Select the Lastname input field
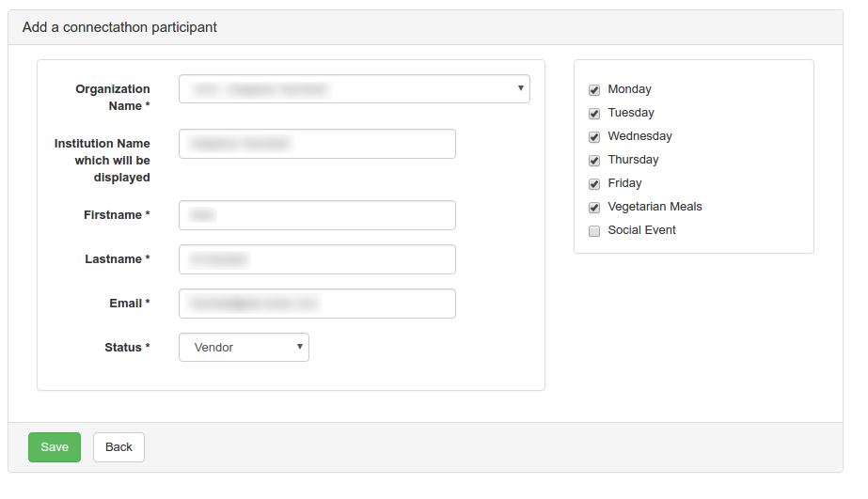The height and width of the screenshot is (499, 868). 317,259
